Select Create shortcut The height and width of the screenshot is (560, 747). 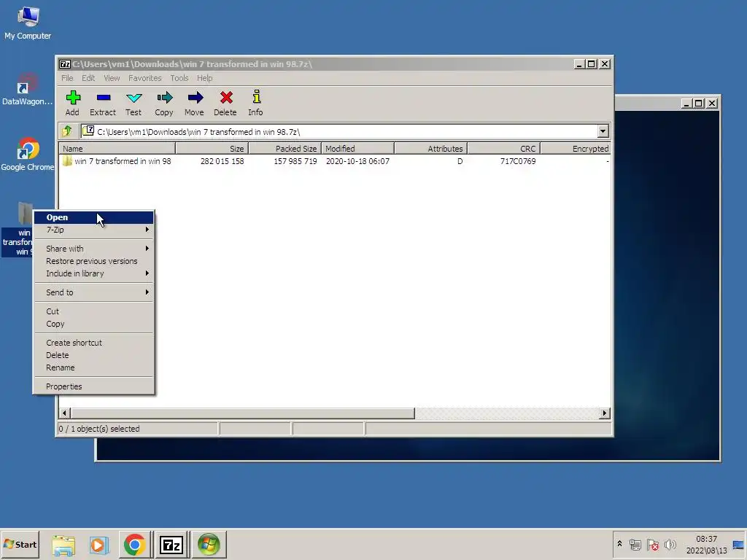(x=94, y=343)
